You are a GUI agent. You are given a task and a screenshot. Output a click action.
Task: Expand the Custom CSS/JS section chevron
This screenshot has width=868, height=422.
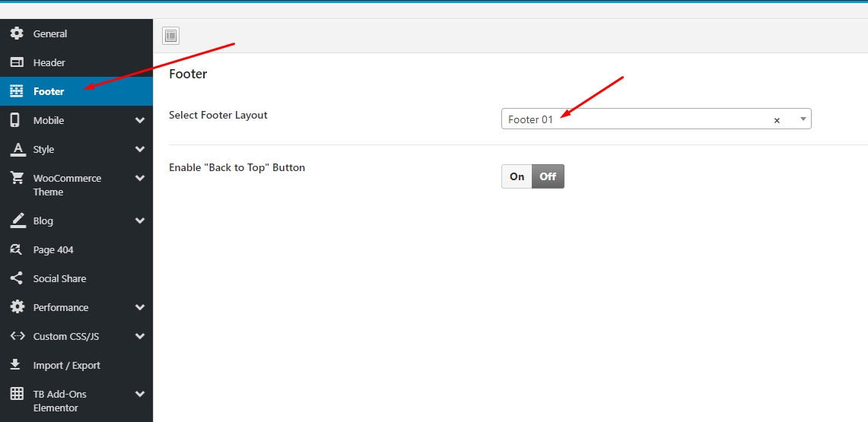140,336
